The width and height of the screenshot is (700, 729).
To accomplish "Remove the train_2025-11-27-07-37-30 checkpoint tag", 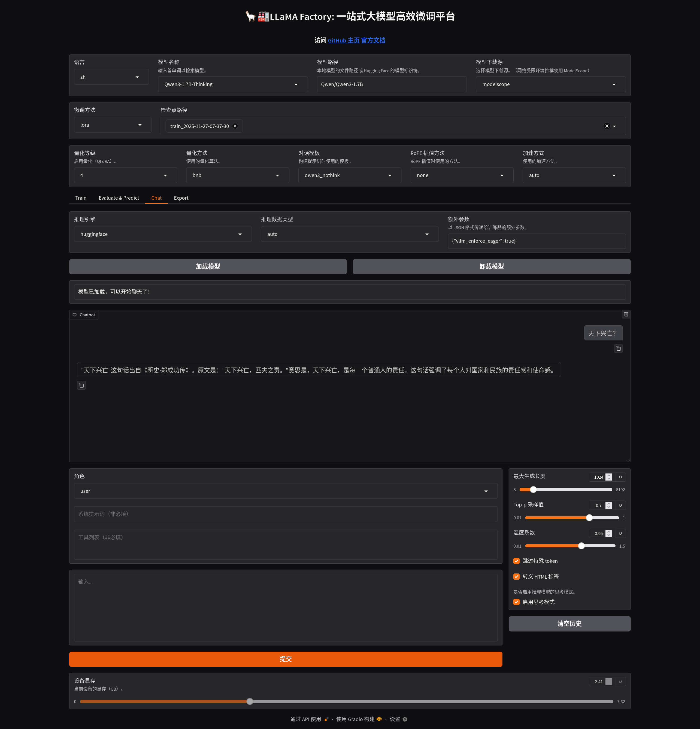I will pos(235,126).
